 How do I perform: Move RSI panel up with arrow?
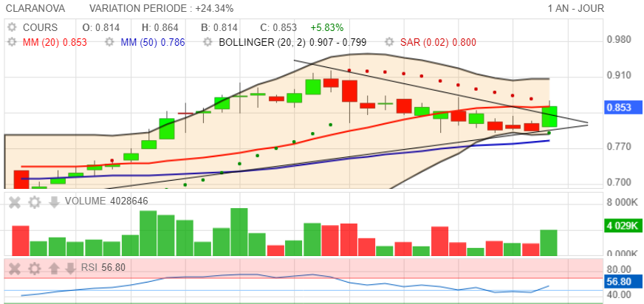coord(54,269)
